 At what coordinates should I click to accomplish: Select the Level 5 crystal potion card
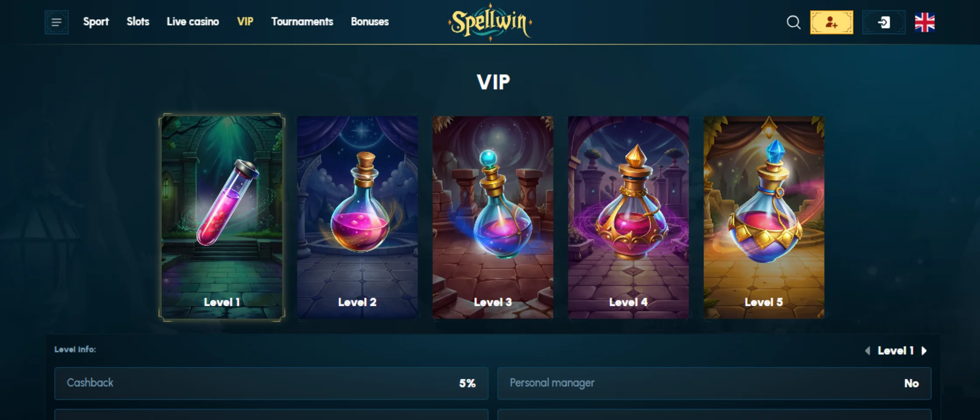(x=764, y=217)
